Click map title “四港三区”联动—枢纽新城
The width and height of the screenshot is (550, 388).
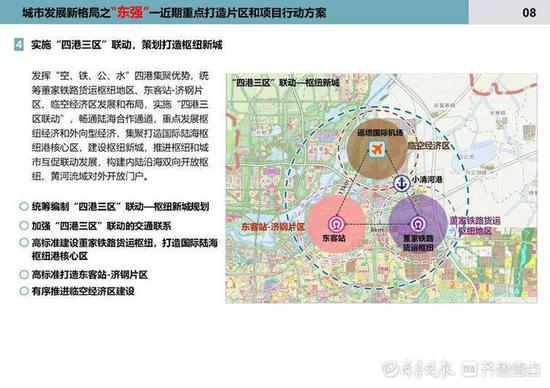(286, 83)
